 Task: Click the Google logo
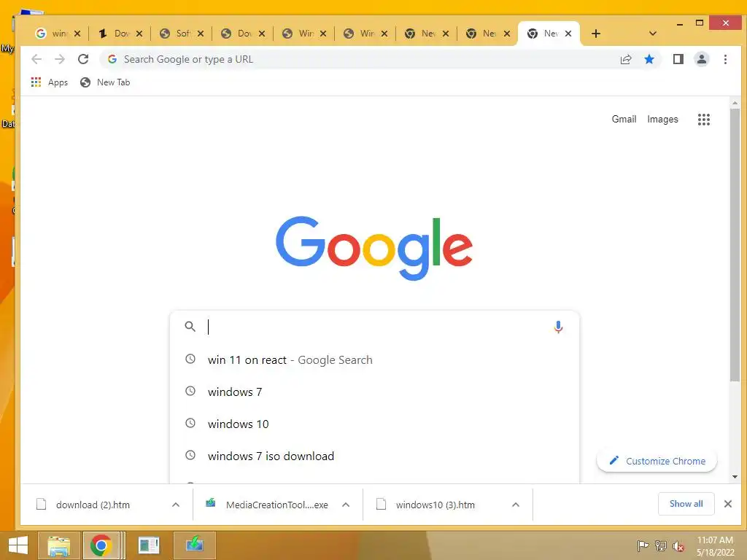[374, 248]
